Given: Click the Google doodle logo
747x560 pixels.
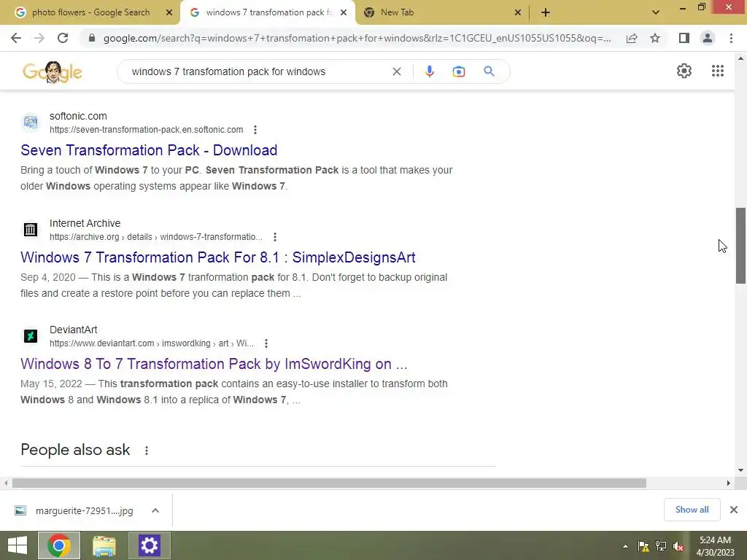Looking at the screenshot, I should coord(53,72).
